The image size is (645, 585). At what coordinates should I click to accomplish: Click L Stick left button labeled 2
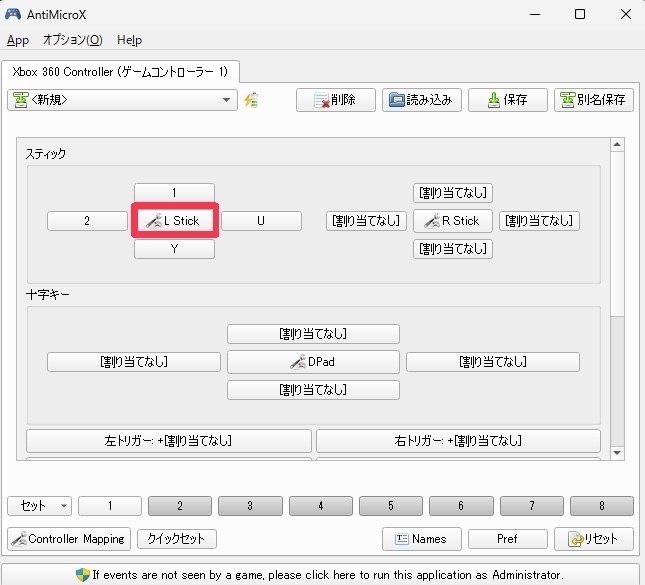(x=87, y=221)
